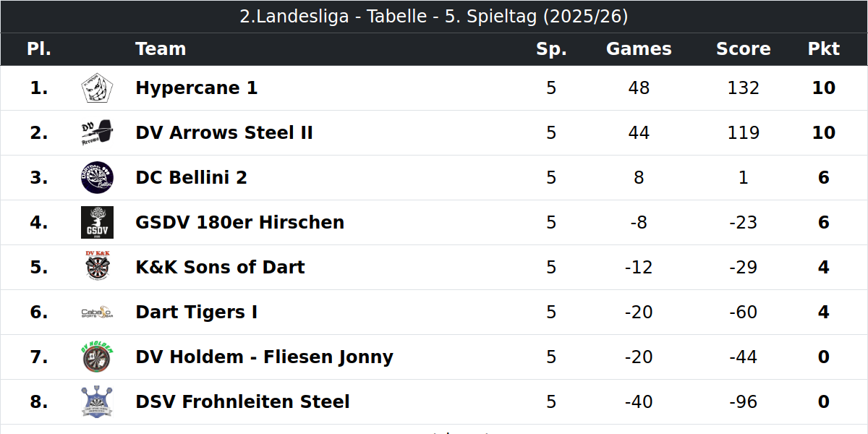Viewport: 868px width, 434px height.
Task: Open the DV Holdem team logo
Action: click(x=97, y=357)
